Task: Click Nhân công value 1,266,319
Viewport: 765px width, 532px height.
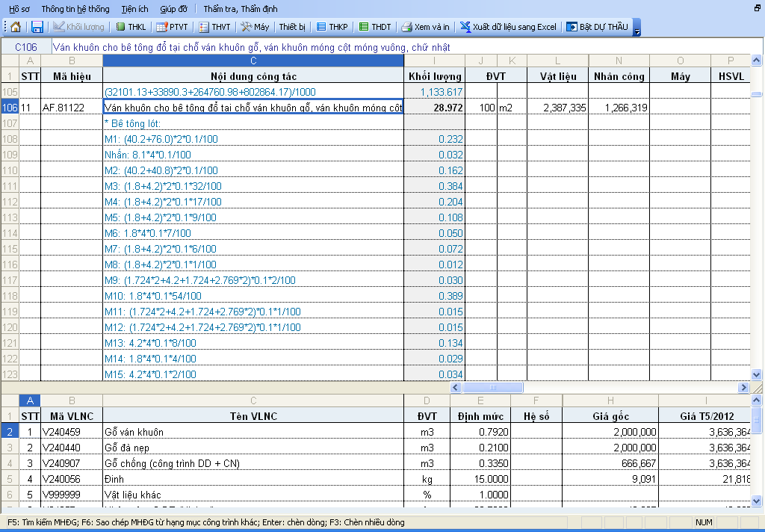Action: pyautogui.click(x=619, y=108)
